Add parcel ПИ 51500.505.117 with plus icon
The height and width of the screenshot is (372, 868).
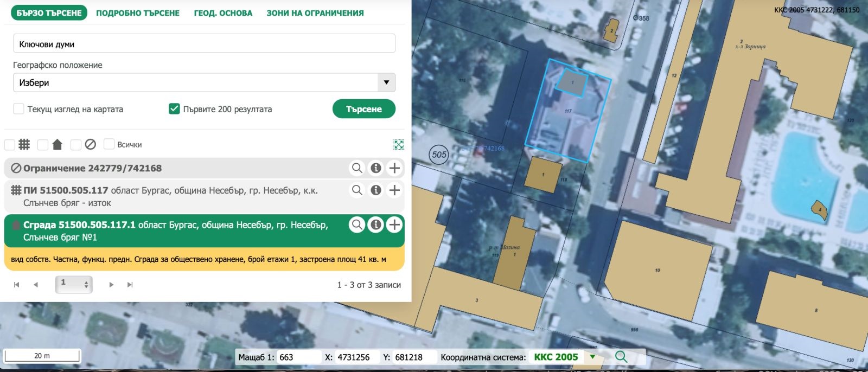[x=394, y=190]
